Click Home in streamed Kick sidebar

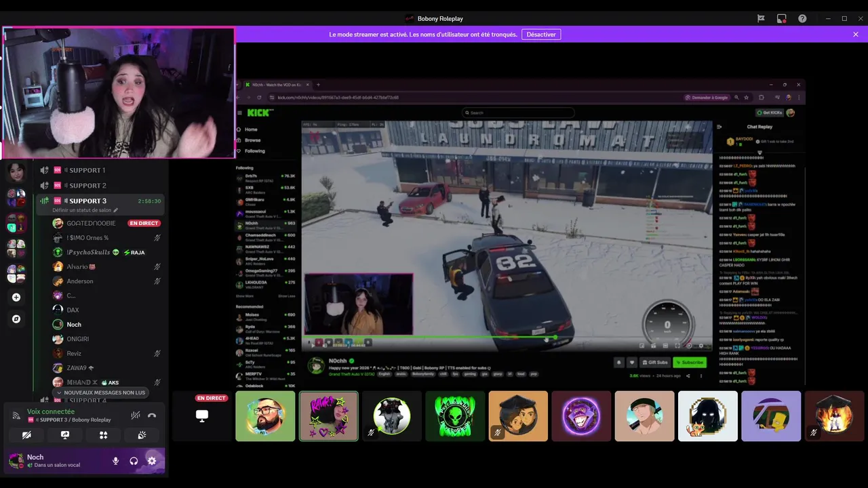tap(251, 129)
